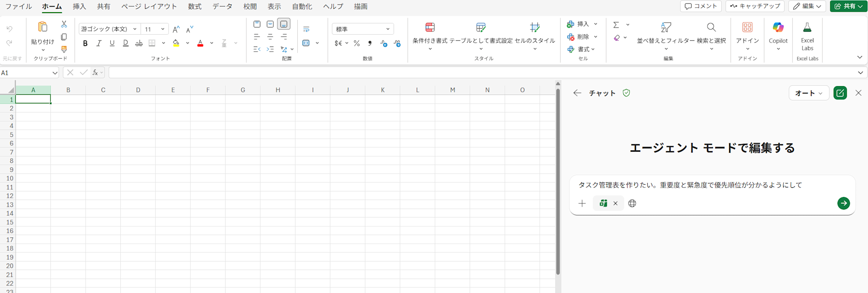Screen dimensions: 868x293
Task: Click the Clear eraser icon
Action: [x=617, y=38]
